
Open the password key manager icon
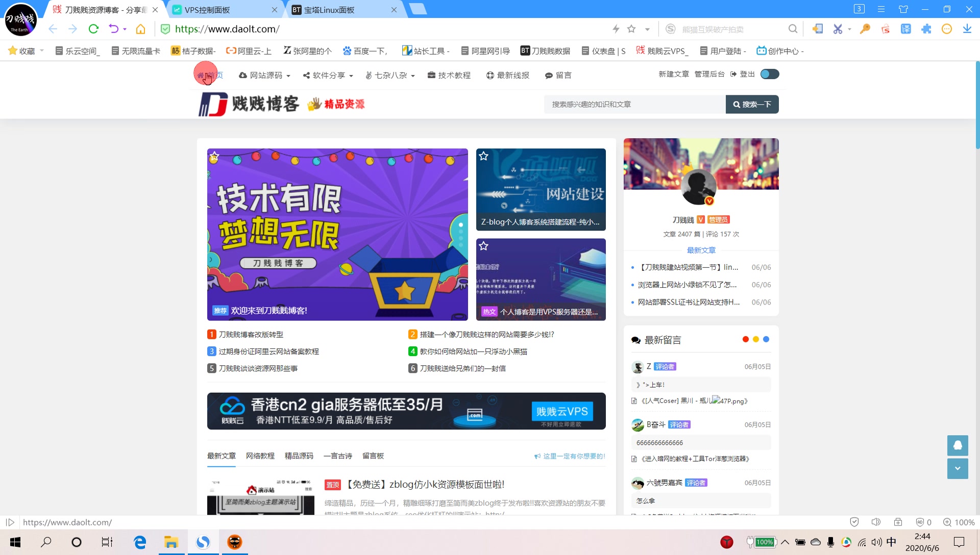pos(864,29)
